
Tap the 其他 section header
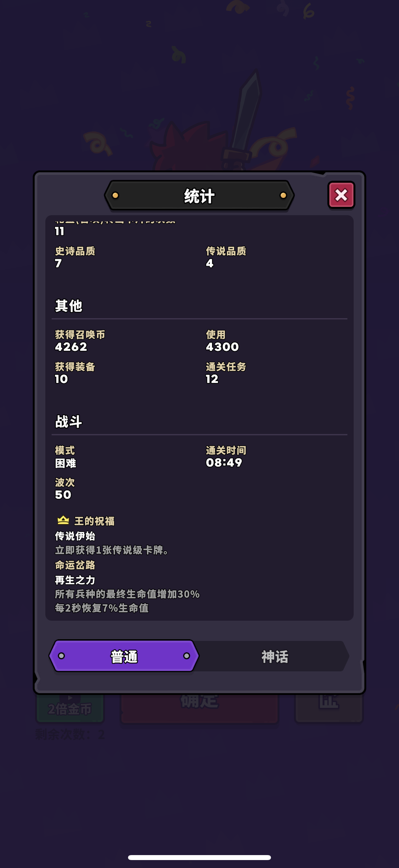68,306
